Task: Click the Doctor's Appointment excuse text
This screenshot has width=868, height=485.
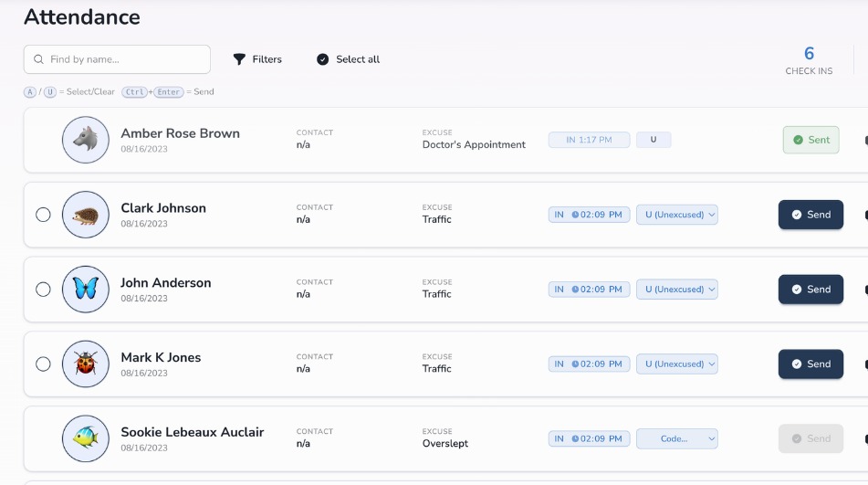Action: point(474,144)
